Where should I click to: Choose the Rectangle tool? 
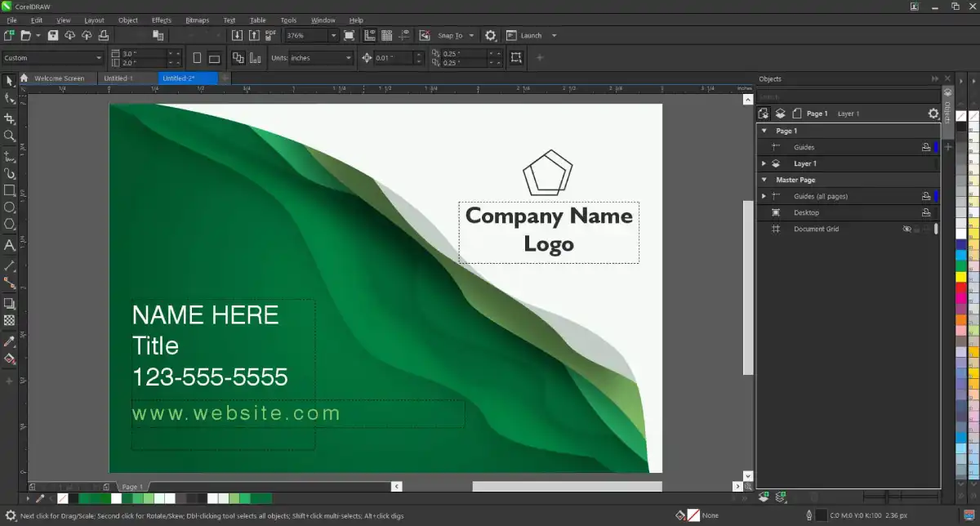pyautogui.click(x=9, y=190)
